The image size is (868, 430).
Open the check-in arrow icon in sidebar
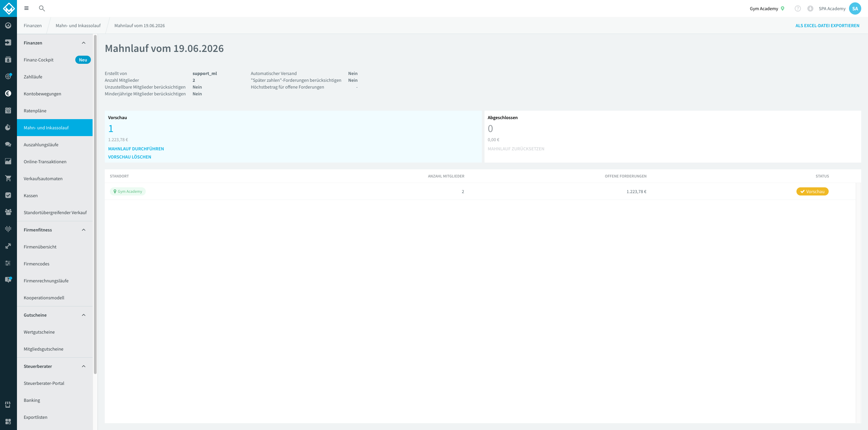[x=8, y=42]
